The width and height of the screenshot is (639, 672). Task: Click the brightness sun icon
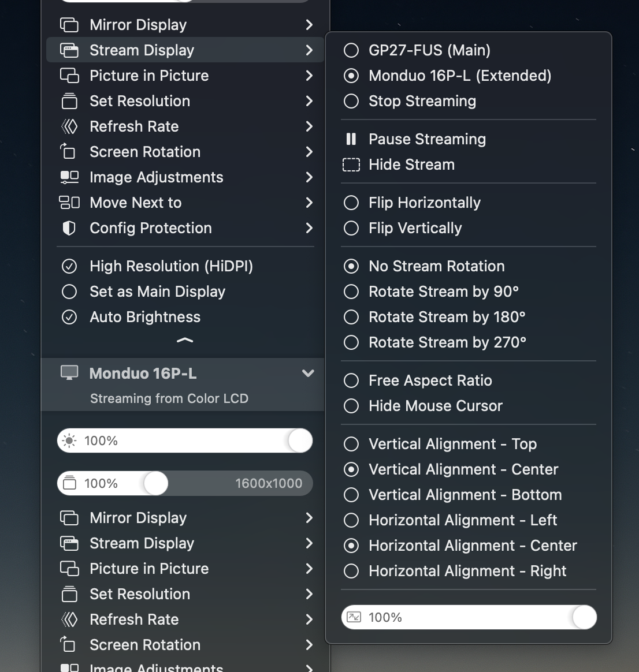69,440
